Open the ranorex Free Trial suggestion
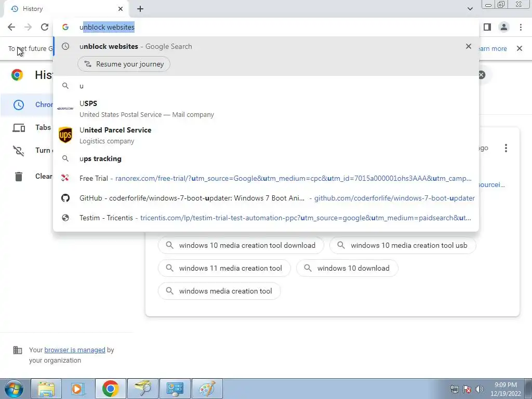 coord(266,179)
